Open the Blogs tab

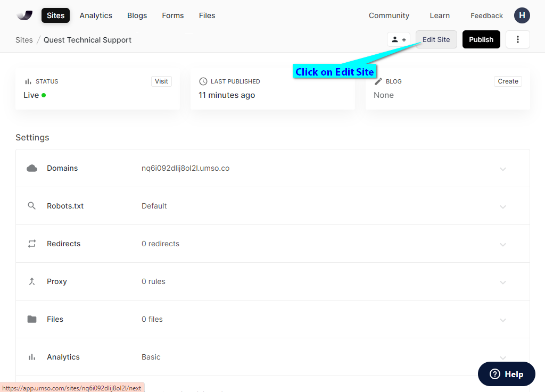coord(137,15)
